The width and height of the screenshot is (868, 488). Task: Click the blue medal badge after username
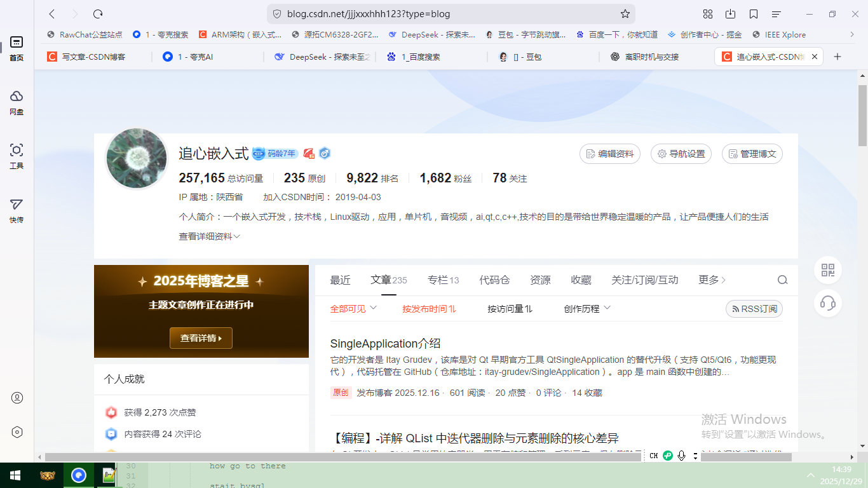[x=325, y=153]
